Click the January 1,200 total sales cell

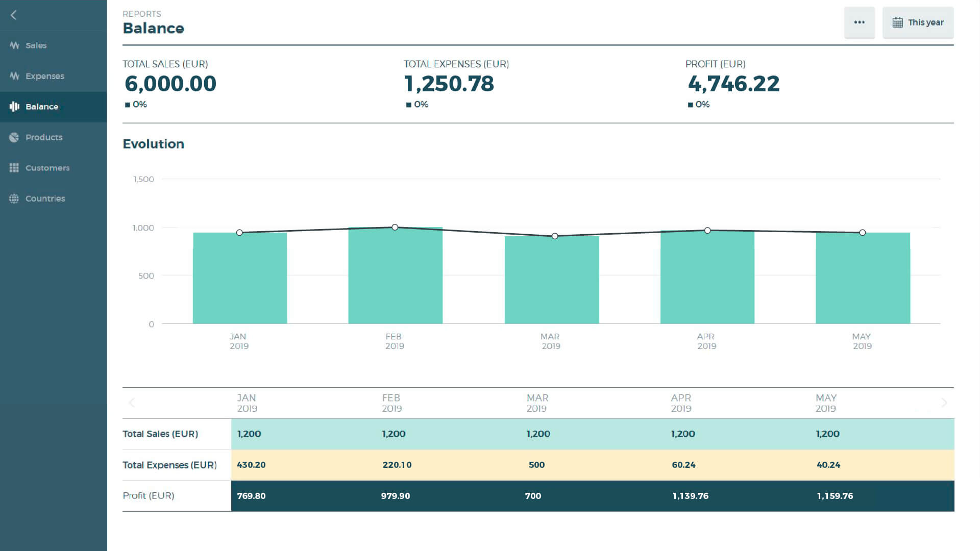click(249, 434)
